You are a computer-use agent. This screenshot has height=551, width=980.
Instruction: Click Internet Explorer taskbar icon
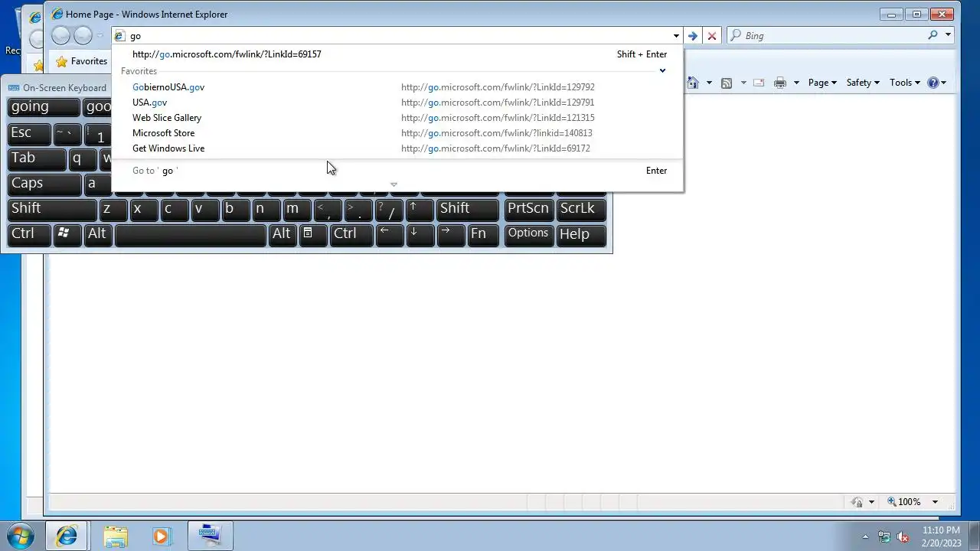(x=67, y=536)
